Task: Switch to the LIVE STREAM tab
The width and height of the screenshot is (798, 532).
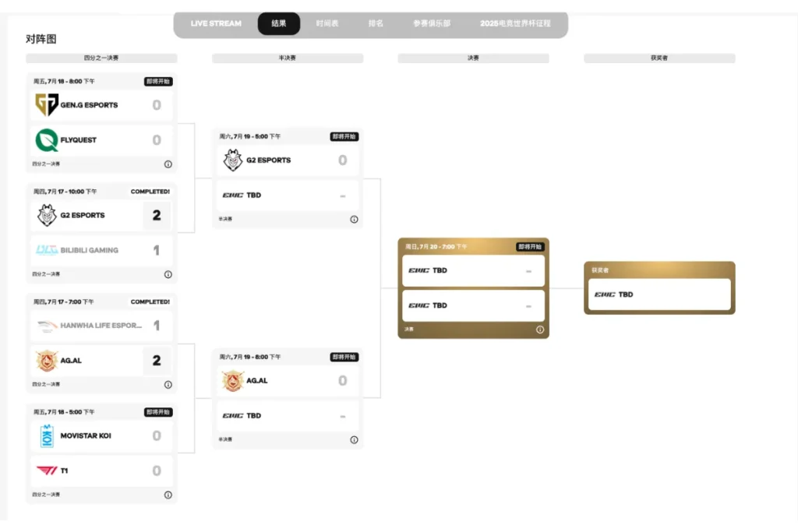Action: 216,23
